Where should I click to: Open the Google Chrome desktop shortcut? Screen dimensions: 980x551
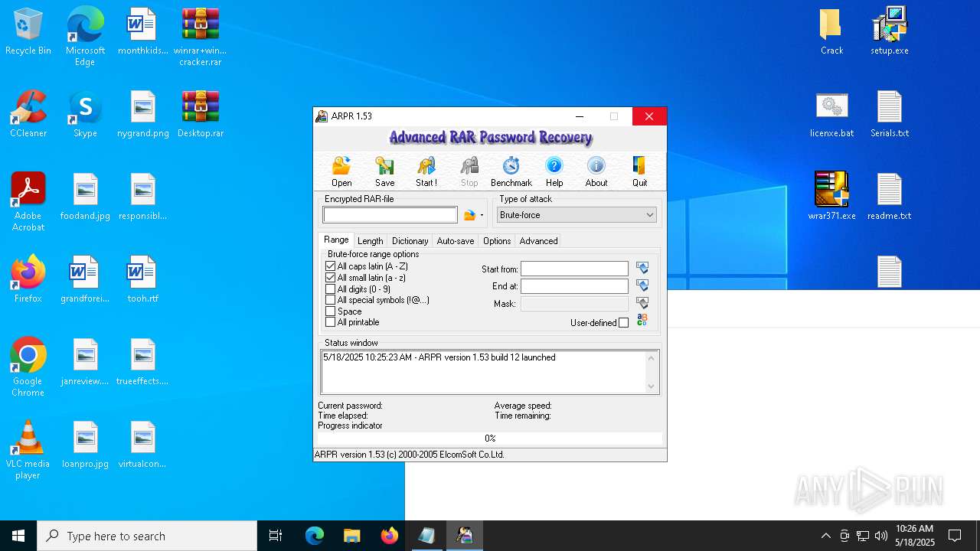click(28, 367)
